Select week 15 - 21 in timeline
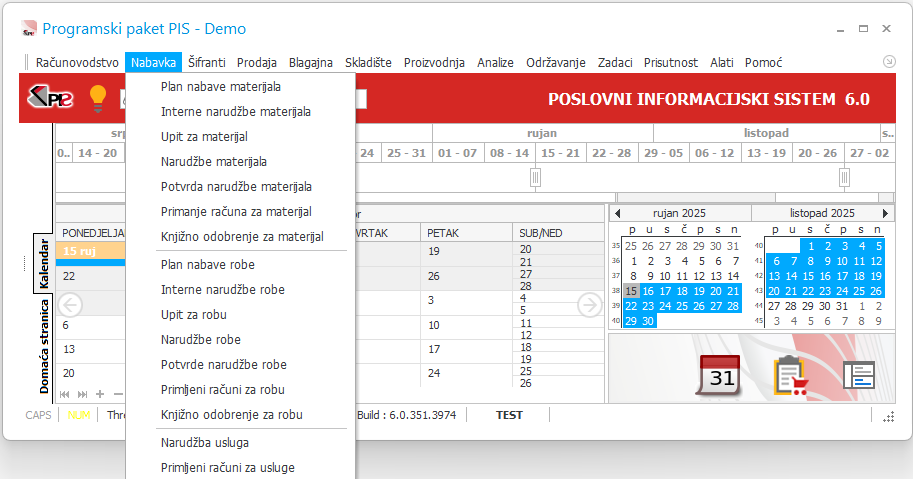This screenshot has width=913, height=479. pos(561,153)
